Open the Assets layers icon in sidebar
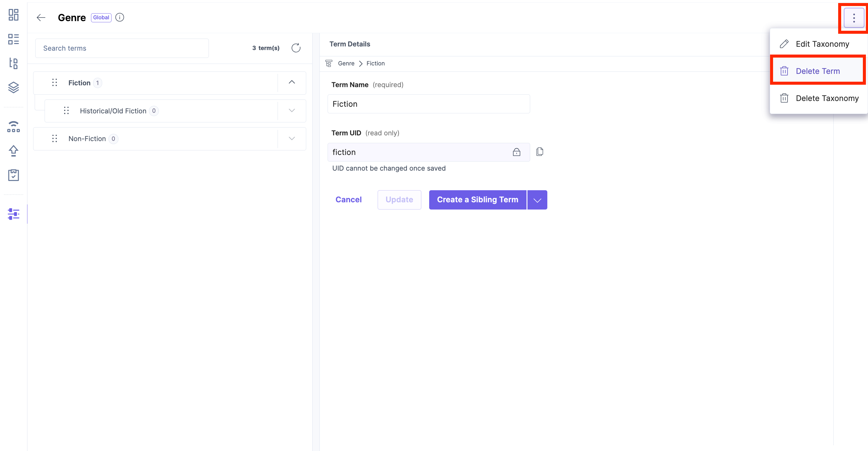The image size is (868, 451). coord(14,87)
